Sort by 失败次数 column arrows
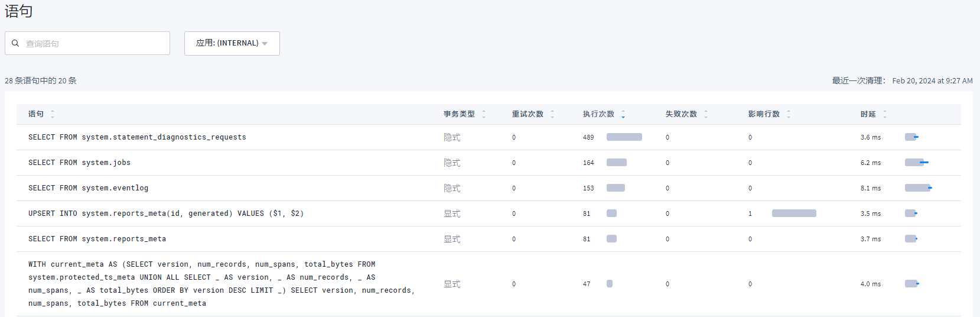The image size is (980, 317). pyautogui.click(x=706, y=114)
